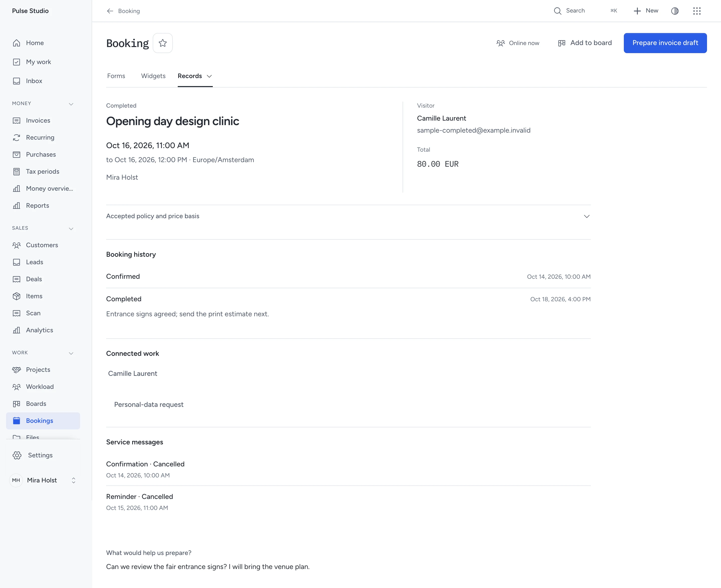Toggle the theme contrast icon
The width and height of the screenshot is (721, 588).
[x=675, y=11]
